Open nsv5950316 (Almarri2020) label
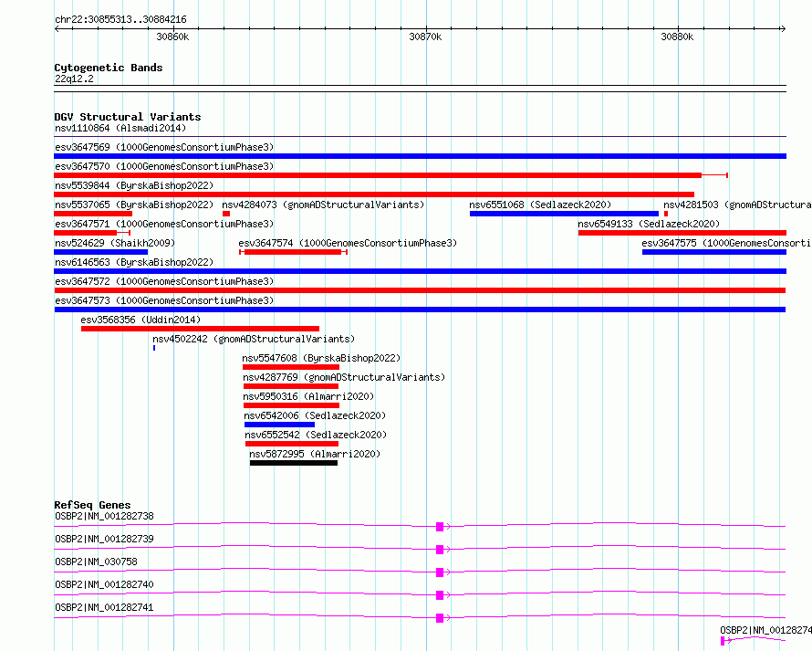The height and width of the screenshot is (651, 812). pos(308,396)
